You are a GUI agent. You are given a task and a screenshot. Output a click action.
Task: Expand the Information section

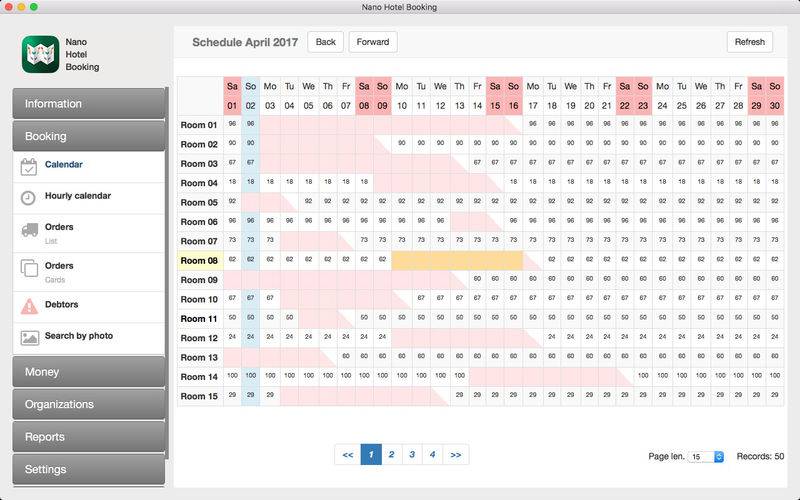pyautogui.click(x=89, y=104)
